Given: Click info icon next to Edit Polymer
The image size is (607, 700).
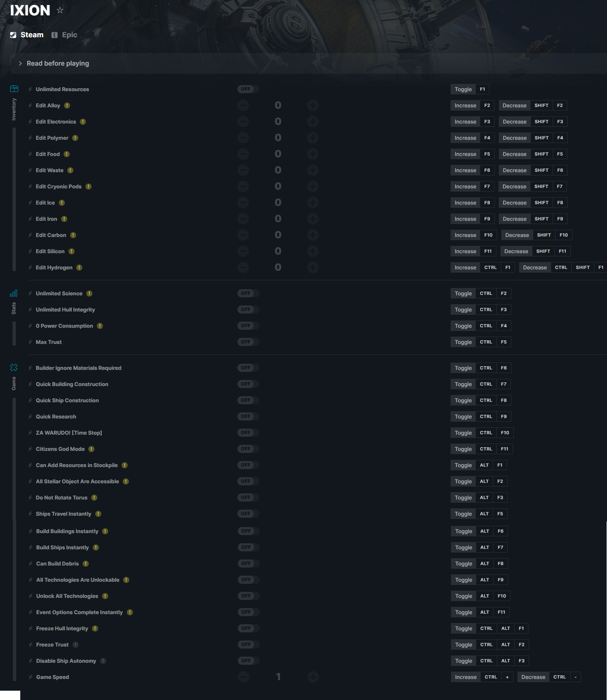Looking at the screenshot, I should (75, 138).
